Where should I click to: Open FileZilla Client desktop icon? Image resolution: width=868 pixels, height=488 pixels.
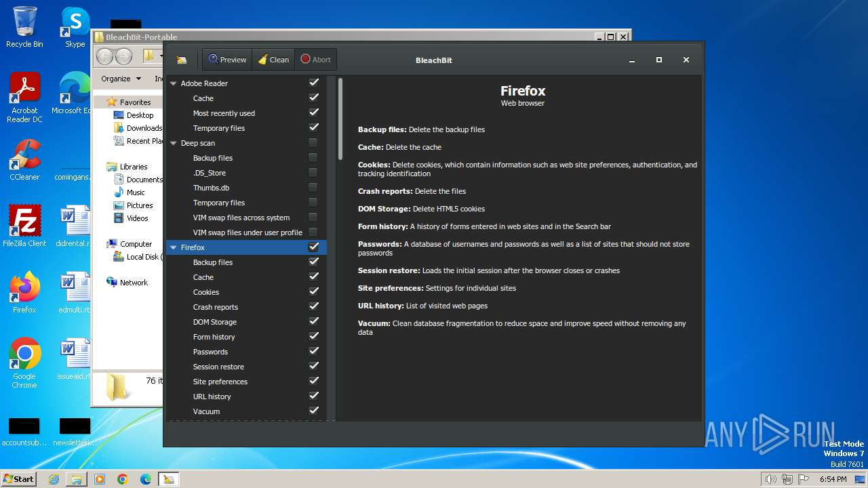[24, 226]
